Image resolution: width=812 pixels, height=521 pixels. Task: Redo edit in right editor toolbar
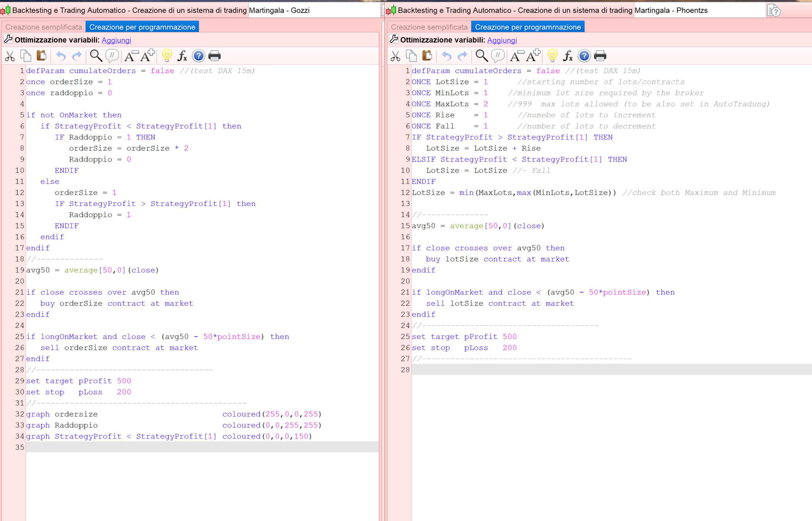tap(462, 56)
